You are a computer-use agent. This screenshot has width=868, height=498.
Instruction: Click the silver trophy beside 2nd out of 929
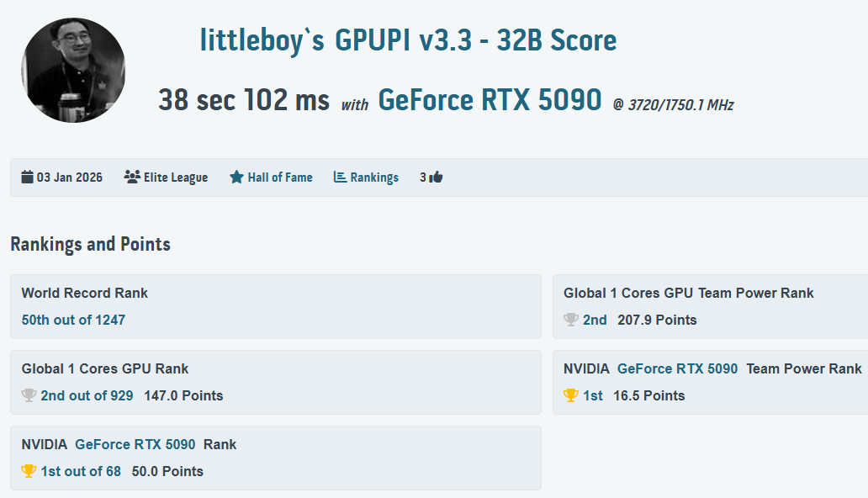[28, 395]
